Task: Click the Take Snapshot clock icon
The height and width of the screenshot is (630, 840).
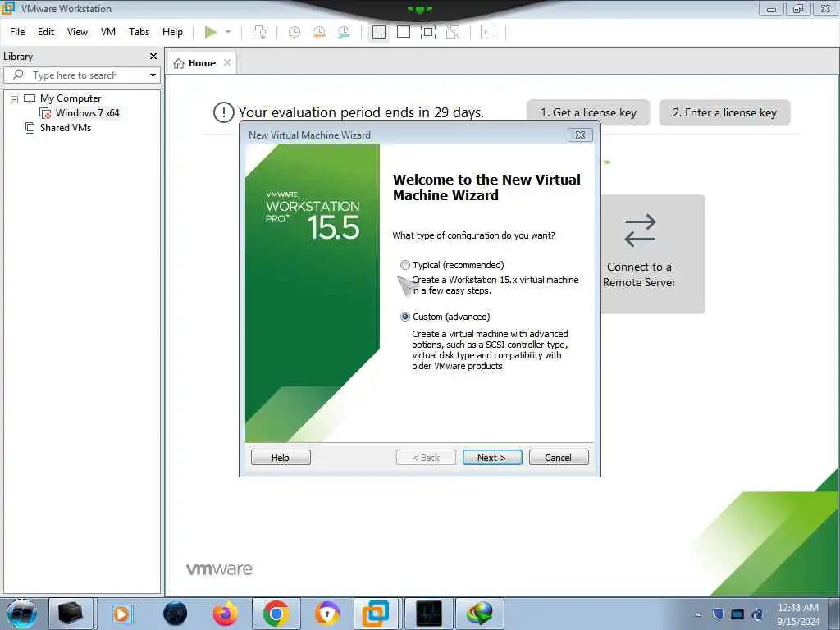Action: click(294, 32)
